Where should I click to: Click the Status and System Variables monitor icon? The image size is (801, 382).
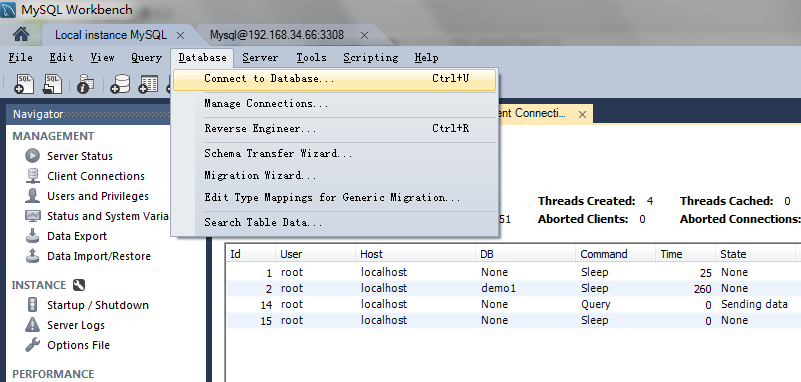[x=32, y=216]
